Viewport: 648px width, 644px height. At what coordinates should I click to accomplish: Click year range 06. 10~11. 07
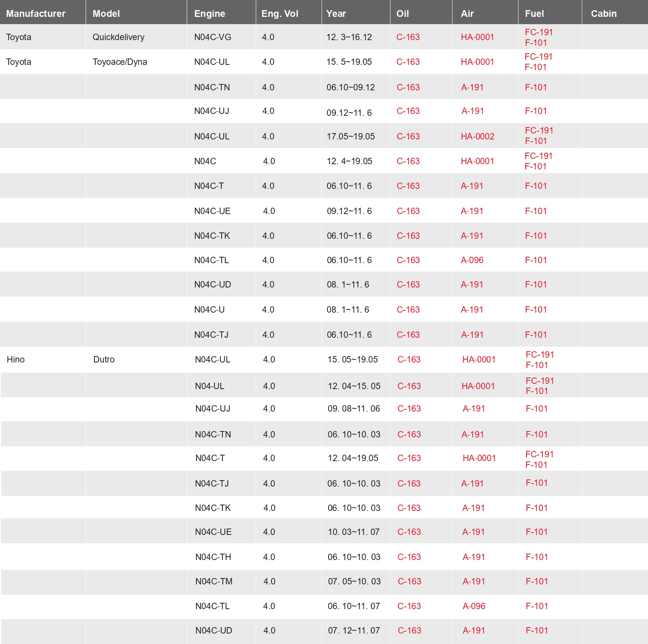coord(354,606)
